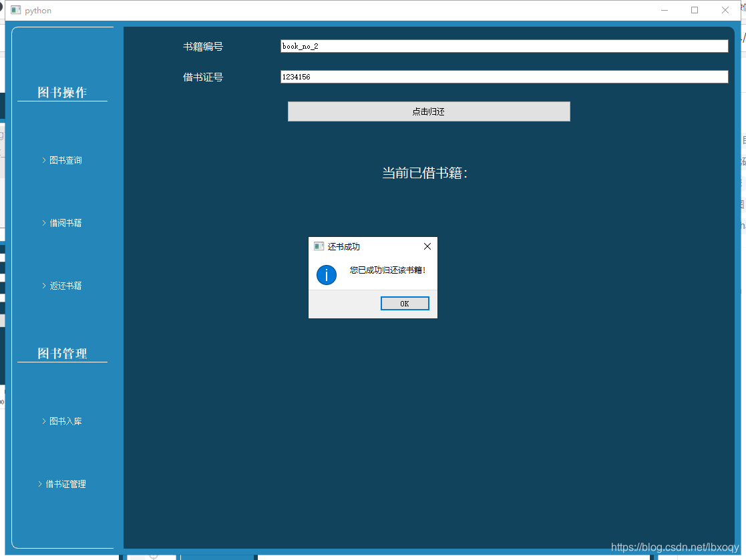
Task: Open 图书查询 in the sidebar
Action: coord(62,160)
